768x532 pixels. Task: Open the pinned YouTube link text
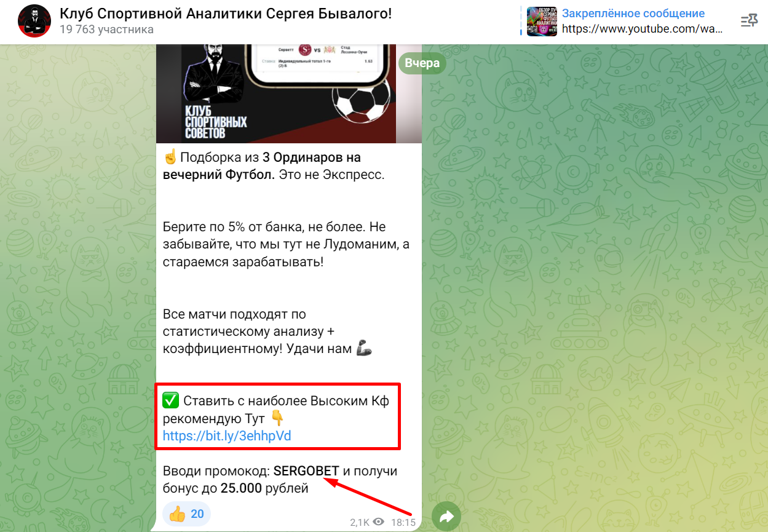(x=642, y=29)
